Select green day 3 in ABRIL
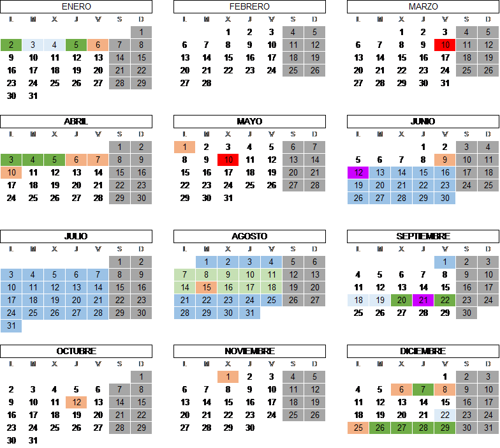 tap(11, 160)
